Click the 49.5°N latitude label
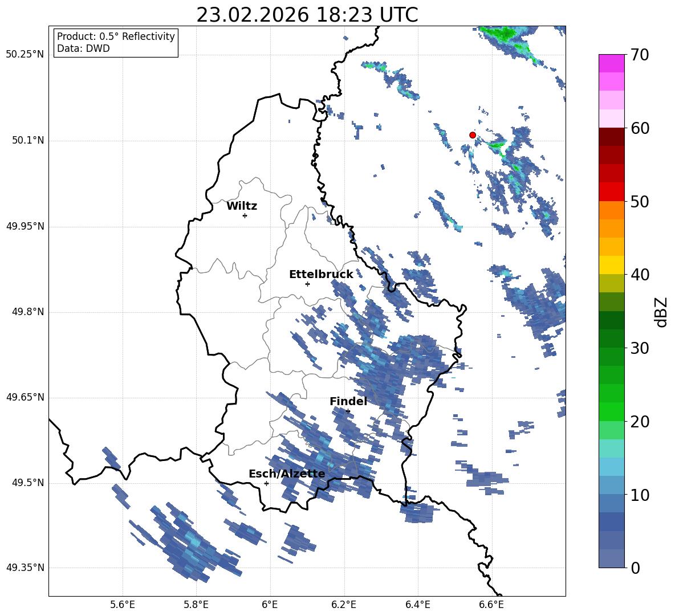 [x=28, y=483]
